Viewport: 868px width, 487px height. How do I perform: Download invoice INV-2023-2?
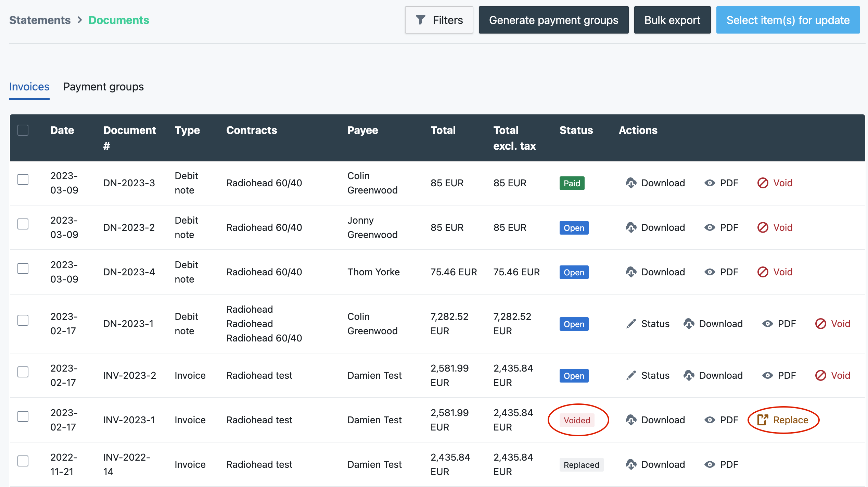point(713,375)
